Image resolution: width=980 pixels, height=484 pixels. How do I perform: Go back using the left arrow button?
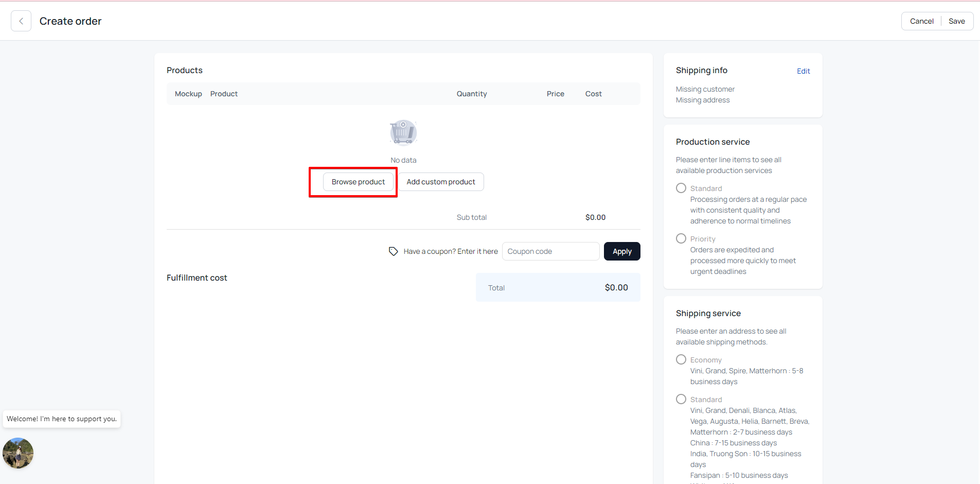pyautogui.click(x=21, y=21)
